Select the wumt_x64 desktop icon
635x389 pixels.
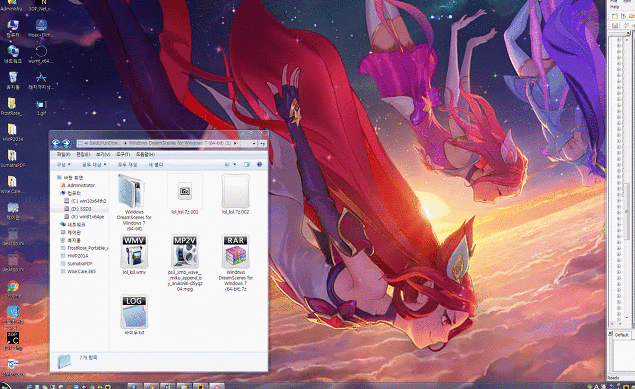tap(41, 54)
